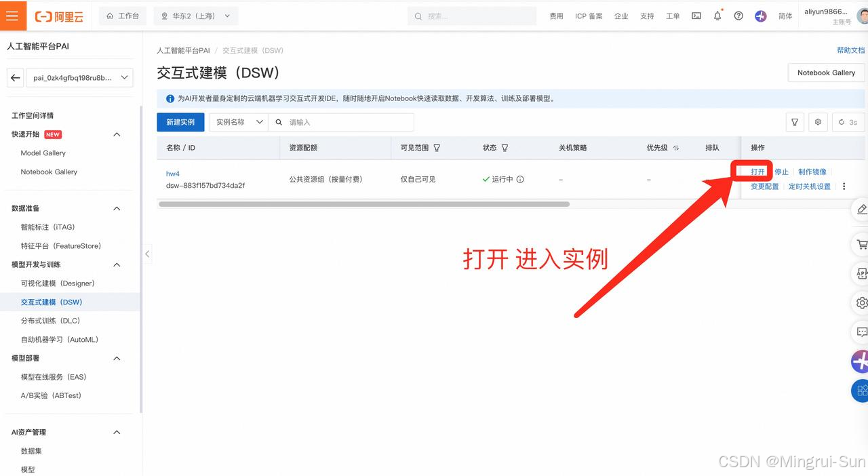Open the 支持 (support) menu
This screenshot has height=476, width=868.
647,16
